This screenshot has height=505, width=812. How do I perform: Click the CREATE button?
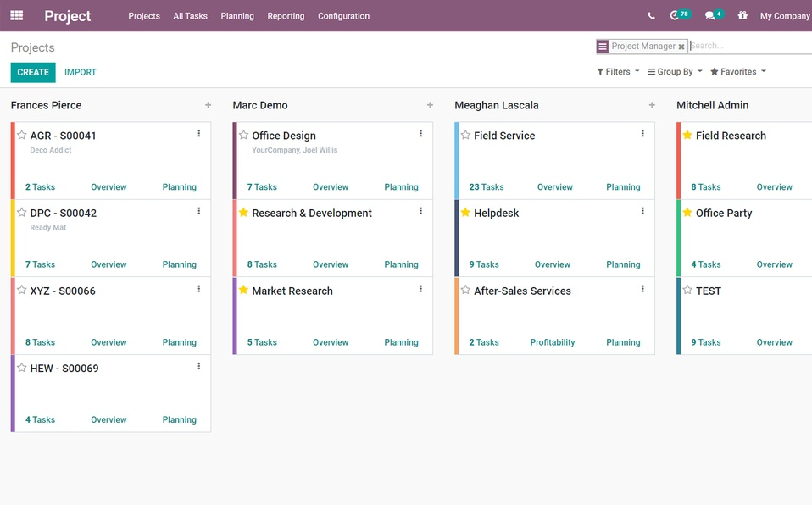tap(33, 72)
